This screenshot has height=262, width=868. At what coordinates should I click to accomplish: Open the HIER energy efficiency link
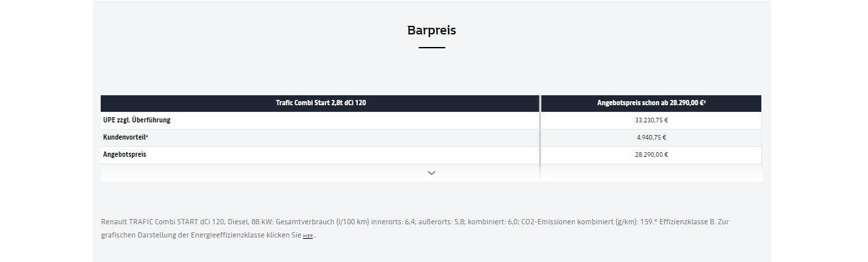[x=308, y=236]
